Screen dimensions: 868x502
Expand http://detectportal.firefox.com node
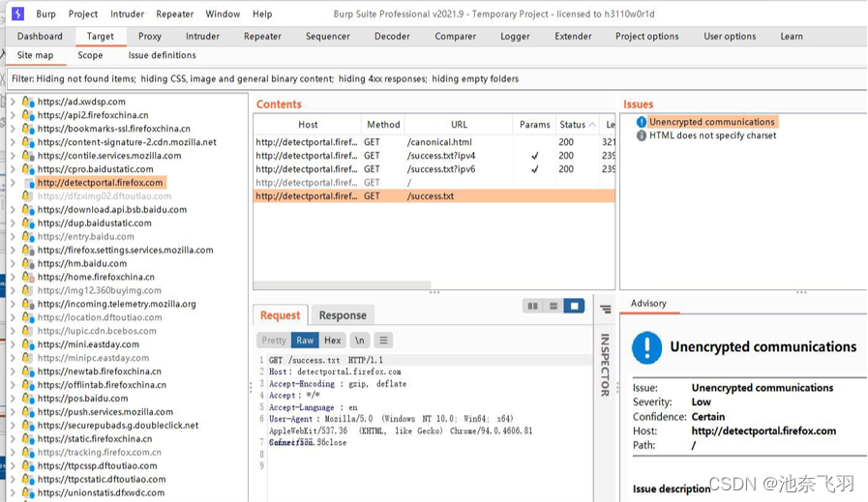(x=14, y=183)
